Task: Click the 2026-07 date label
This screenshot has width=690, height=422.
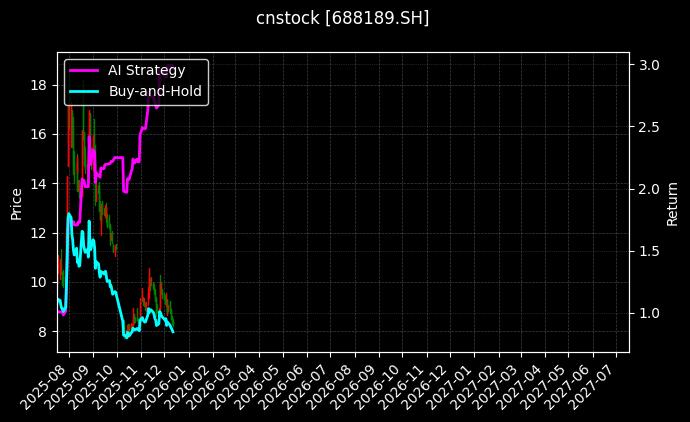Action: coord(305,387)
